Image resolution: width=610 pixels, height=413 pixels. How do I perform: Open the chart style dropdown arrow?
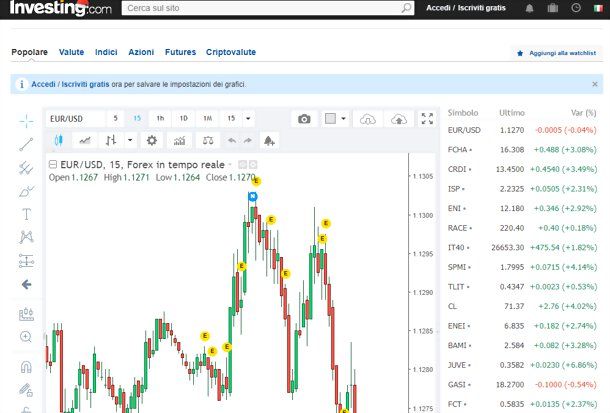(130, 140)
